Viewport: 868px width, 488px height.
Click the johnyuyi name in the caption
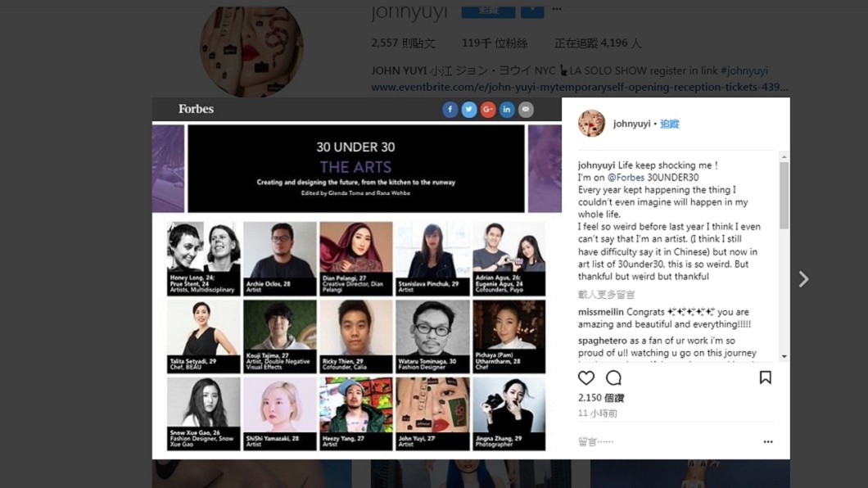[597, 165]
